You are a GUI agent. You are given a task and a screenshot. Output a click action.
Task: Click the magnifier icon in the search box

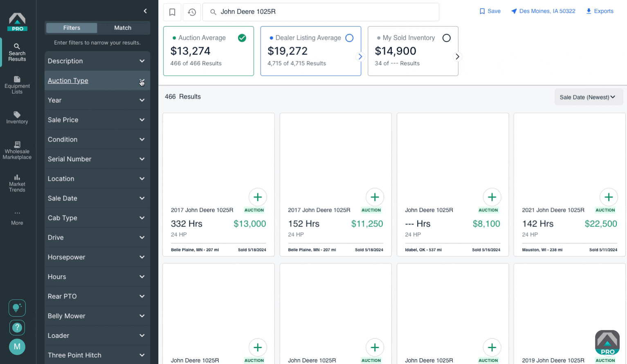[x=213, y=12]
